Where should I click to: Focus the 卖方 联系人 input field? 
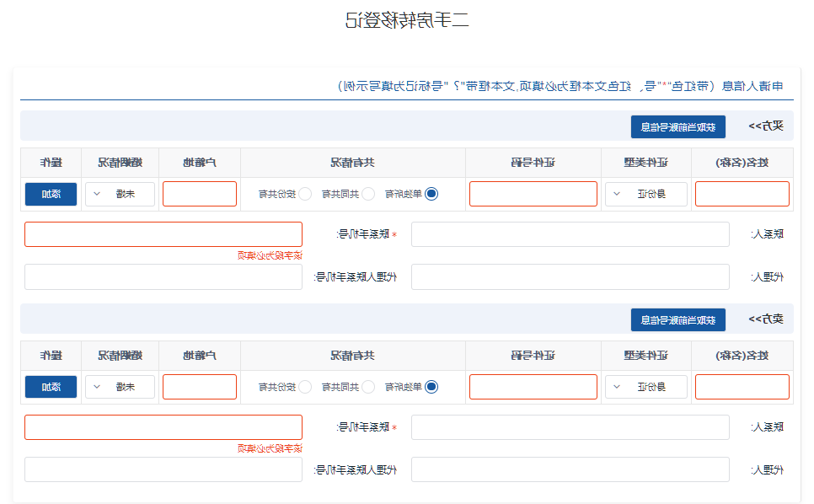(x=570, y=427)
